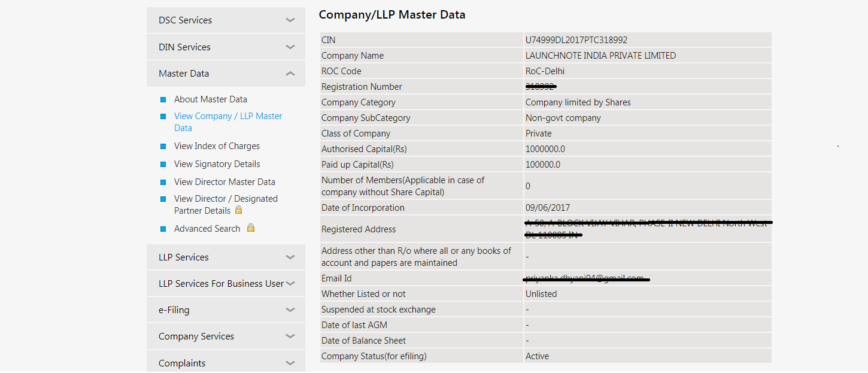Open the LLP Services menu

(226, 257)
